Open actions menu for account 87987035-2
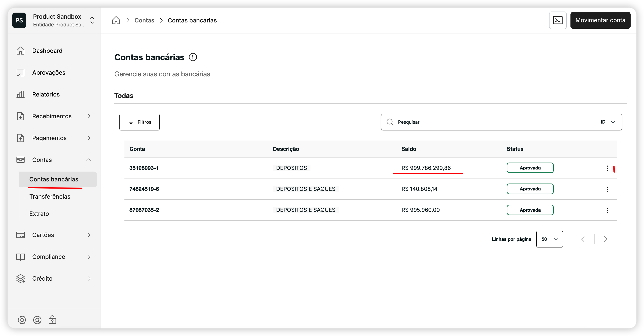Screen dimensions: 644x336 click(607, 210)
